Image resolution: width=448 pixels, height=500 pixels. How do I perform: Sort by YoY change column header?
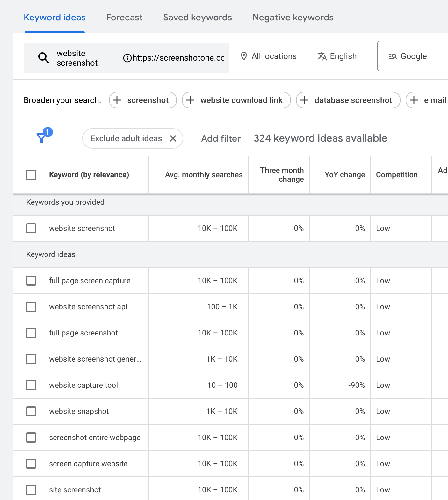[345, 175]
